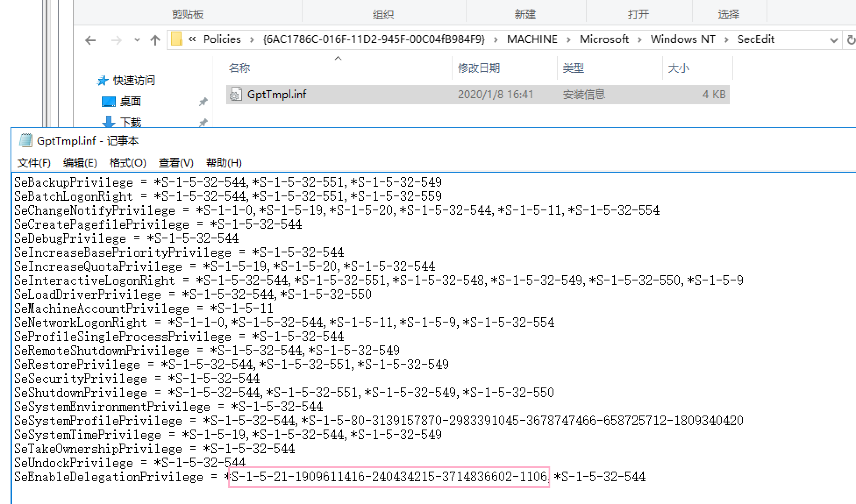Select the GptTmpl.inf file icon
Screen dimensions: 856x504
point(236,94)
